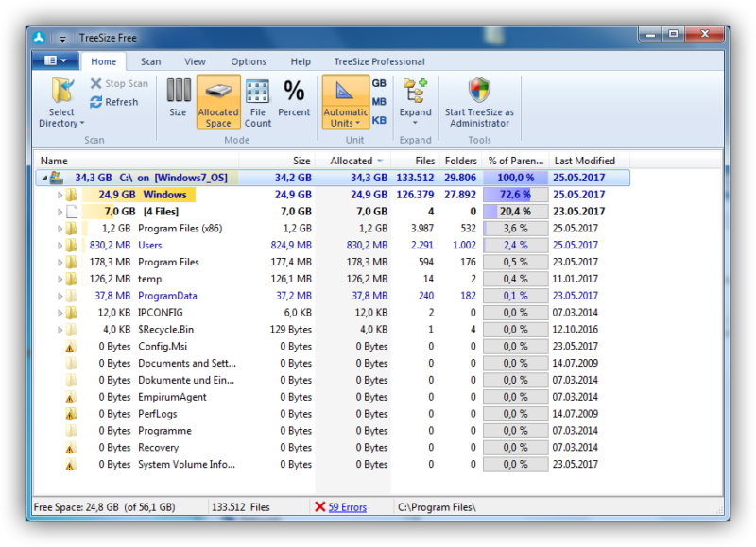Click the TreeSize app icon in title bar
Image resolution: width=756 pixels, height=547 pixels.
click(x=39, y=38)
